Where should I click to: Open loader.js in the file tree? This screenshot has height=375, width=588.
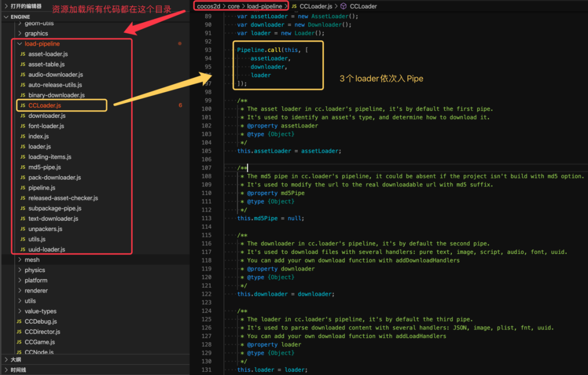pos(40,147)
